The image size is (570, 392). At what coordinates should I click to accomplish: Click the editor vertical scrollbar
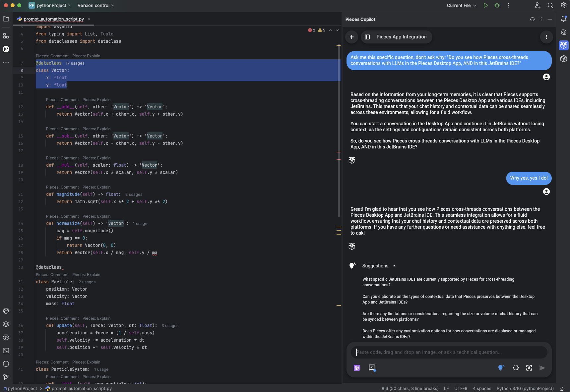[x=339, y=131]
